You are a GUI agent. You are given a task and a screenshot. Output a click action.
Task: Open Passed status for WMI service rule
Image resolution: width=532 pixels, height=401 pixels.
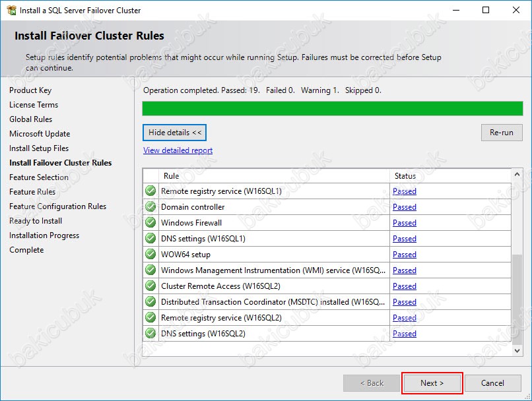point(405,270)
